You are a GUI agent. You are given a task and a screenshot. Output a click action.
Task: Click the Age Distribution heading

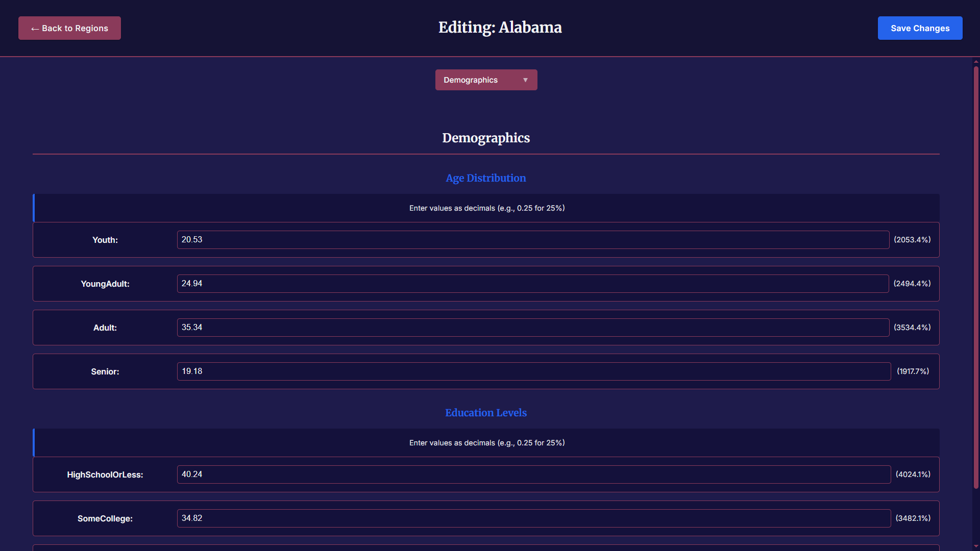[485, 178]
